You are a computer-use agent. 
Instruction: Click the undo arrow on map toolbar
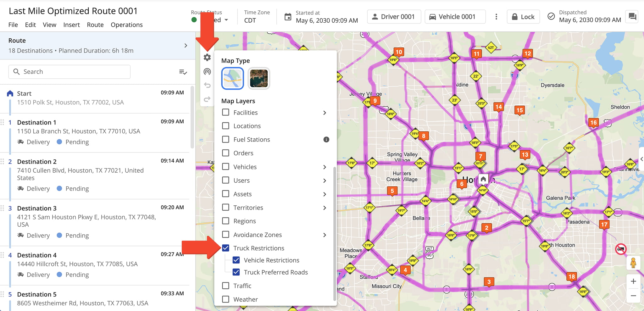[x=207, y=85]
